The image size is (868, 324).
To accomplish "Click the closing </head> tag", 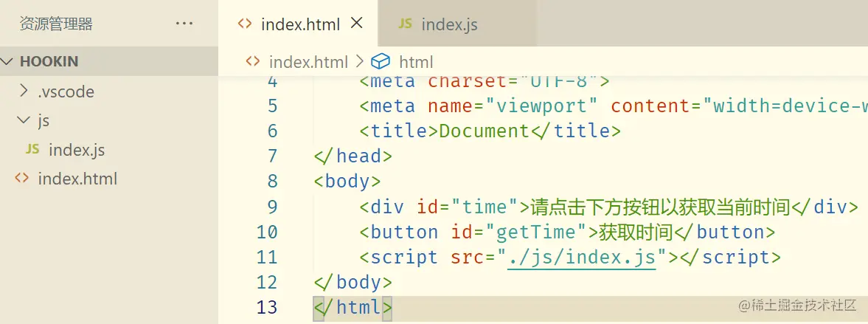I will (x=353, y=156).
